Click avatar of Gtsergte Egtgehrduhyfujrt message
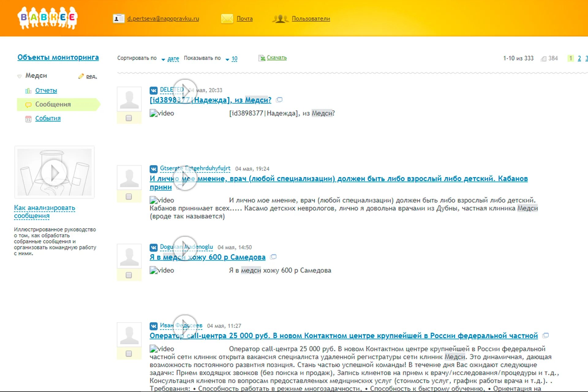The height and width of the screenshot is (392, 588). 129,178
